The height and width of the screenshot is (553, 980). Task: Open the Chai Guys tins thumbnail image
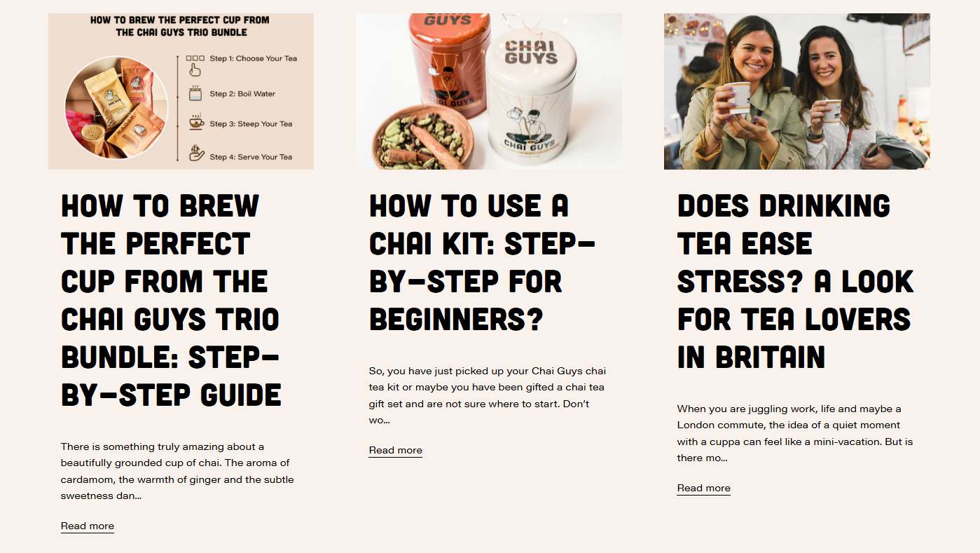(x=488, y=91)
